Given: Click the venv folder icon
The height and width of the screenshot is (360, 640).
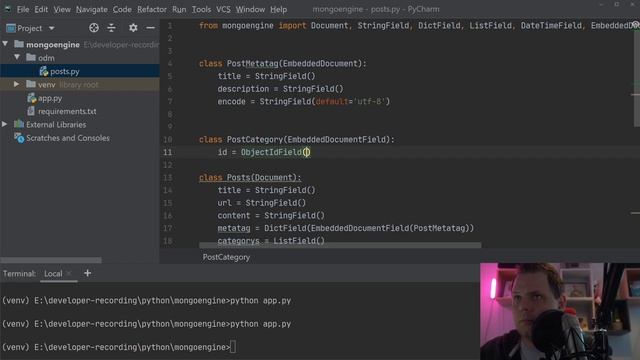Looking at the screenshot, I should [x=31, y=84].
